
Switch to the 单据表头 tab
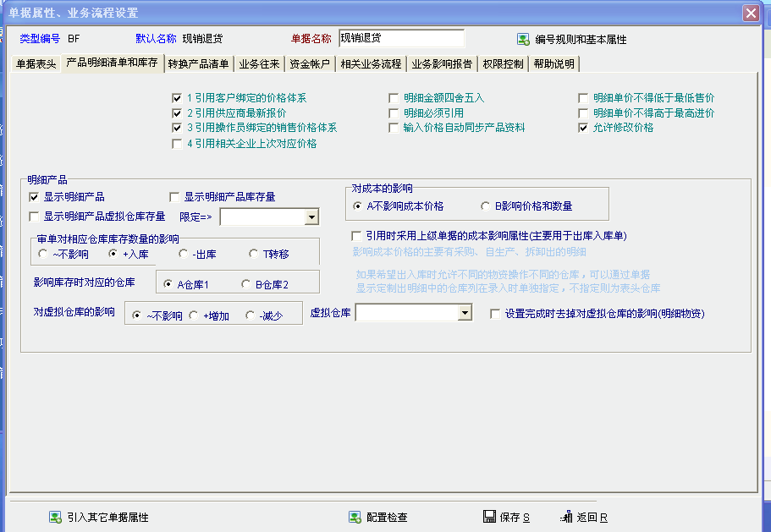(37, 64)
